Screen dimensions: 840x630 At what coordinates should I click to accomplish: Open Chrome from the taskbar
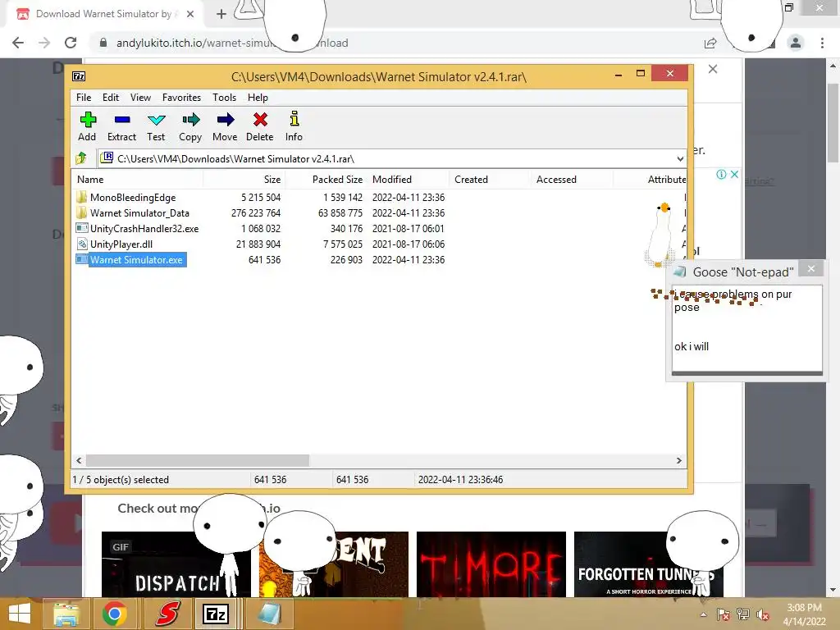click(114, 614)
